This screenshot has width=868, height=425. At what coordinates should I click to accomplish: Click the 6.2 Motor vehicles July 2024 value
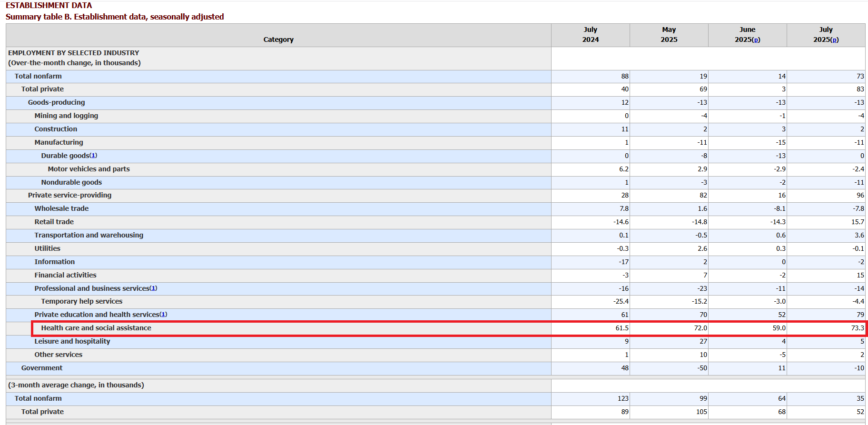624,169
